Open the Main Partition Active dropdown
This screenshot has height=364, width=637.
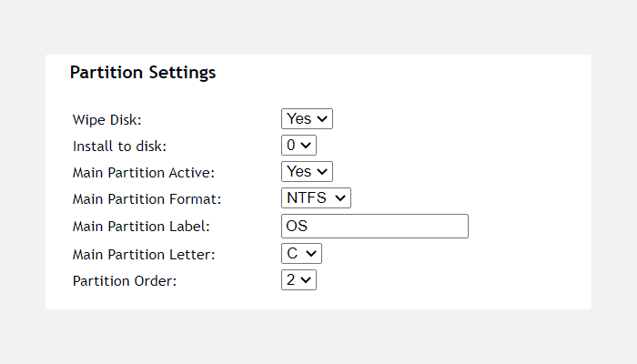(307, 171)
